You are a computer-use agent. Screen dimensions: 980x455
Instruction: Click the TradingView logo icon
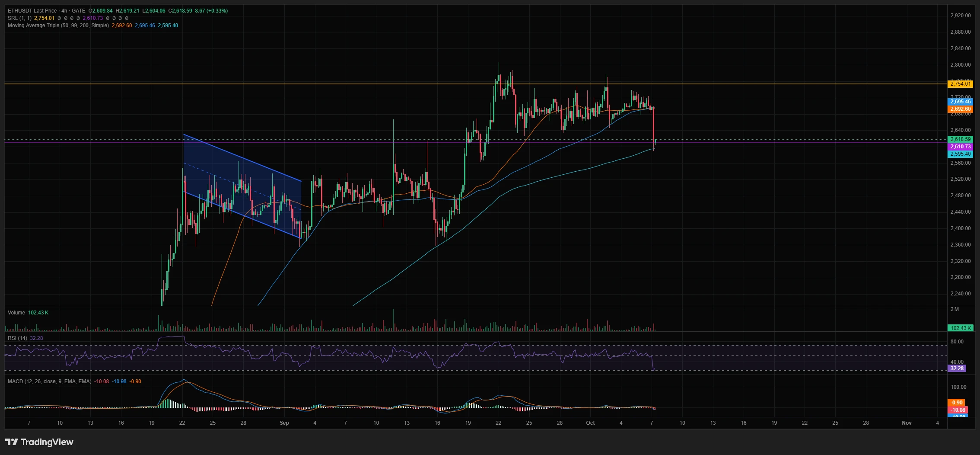12,442
